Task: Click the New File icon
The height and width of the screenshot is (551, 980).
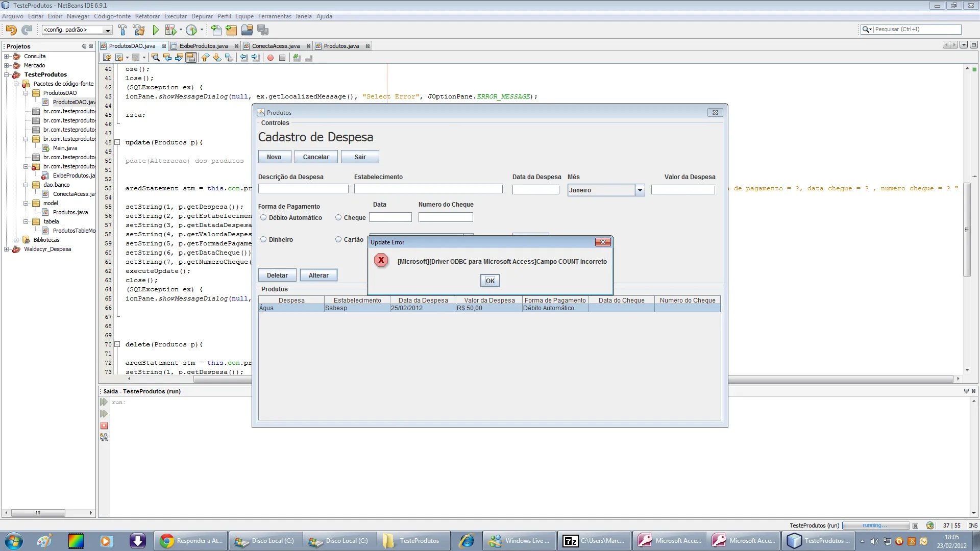Action: 216,30
